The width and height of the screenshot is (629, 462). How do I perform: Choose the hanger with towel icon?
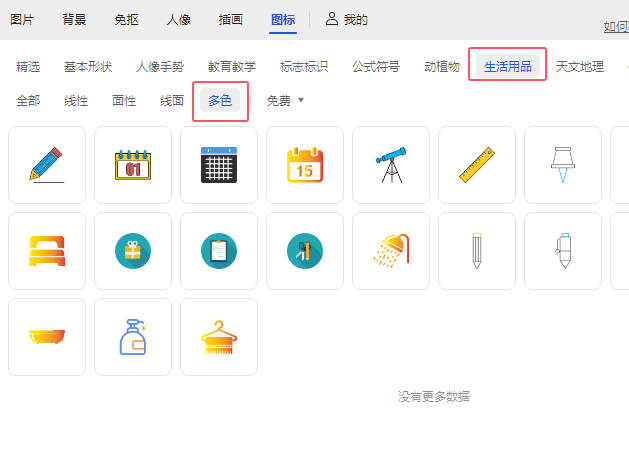219,337
